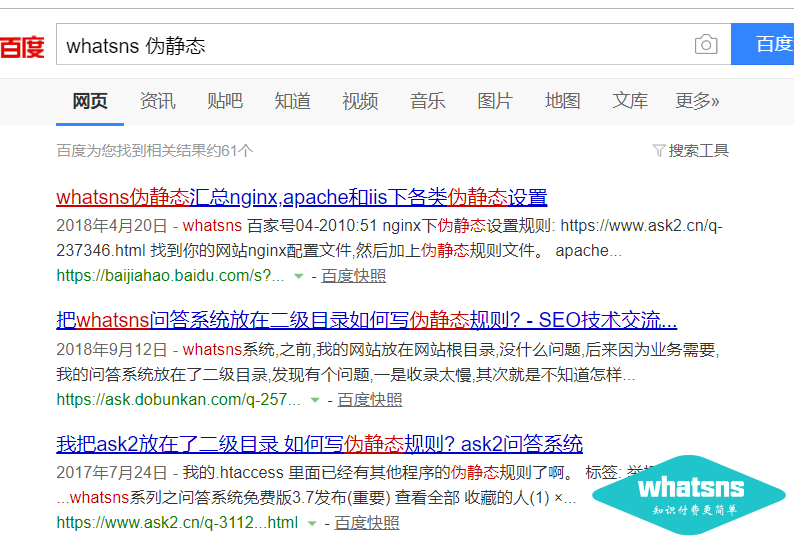View 百度快照 for the first result
Screen dimensions: 794x547
pyautogui.click(x=353, y=276)
